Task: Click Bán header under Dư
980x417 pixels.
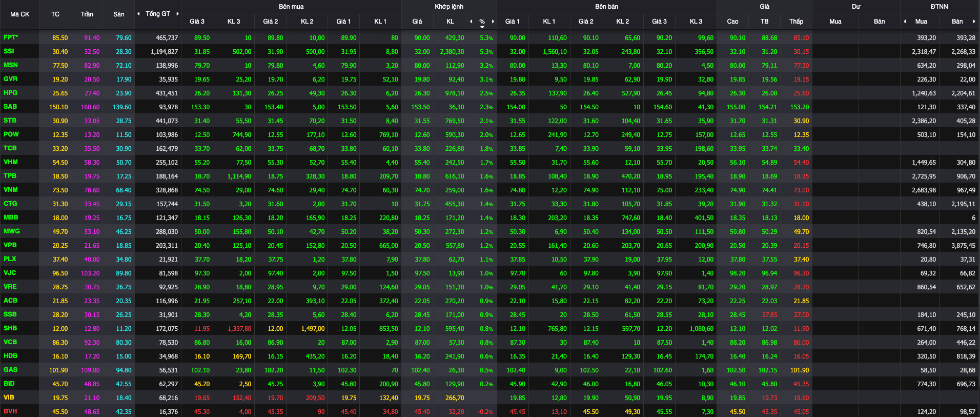Action: (x=879, y=22)
